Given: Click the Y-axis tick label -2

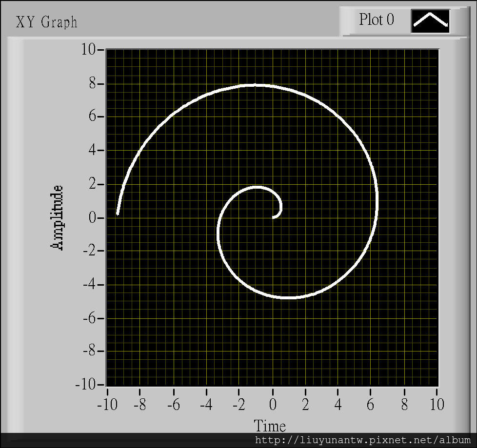Looking at the screenshot, I should (90, 251).
